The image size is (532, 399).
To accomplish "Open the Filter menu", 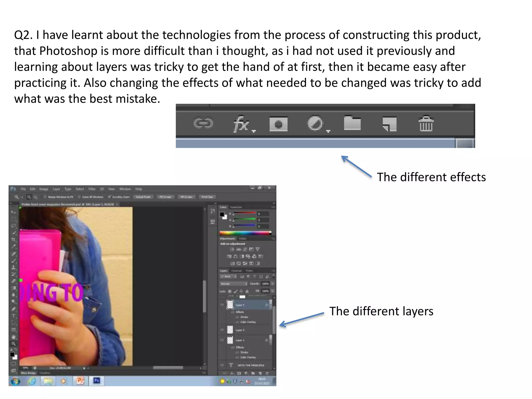I will click(x=92, y=189).
